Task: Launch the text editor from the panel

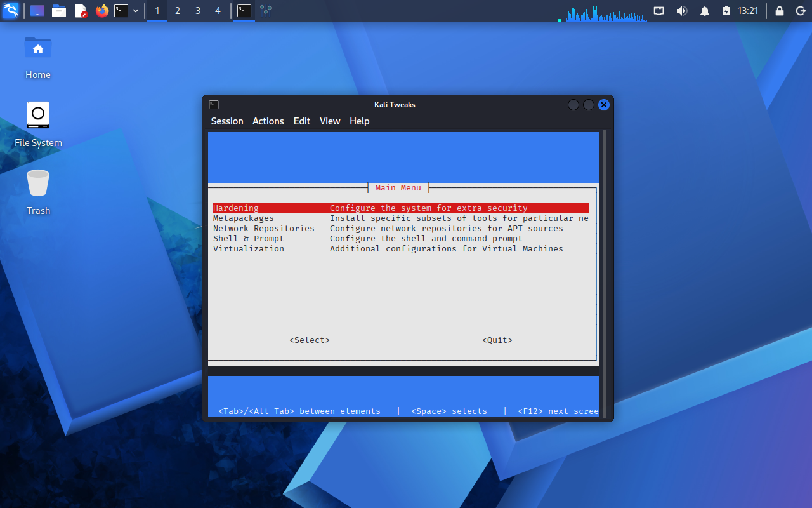Action: [x=81, y=11]
